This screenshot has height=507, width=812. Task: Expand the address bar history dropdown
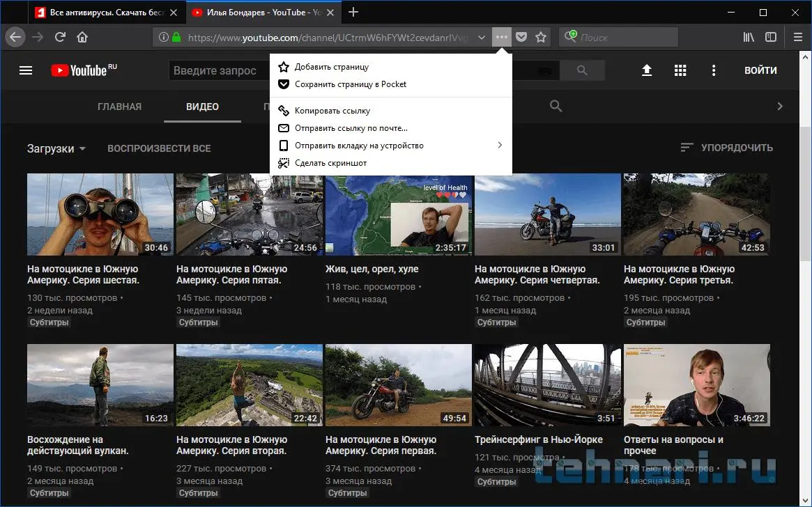(x=482, y=38)
